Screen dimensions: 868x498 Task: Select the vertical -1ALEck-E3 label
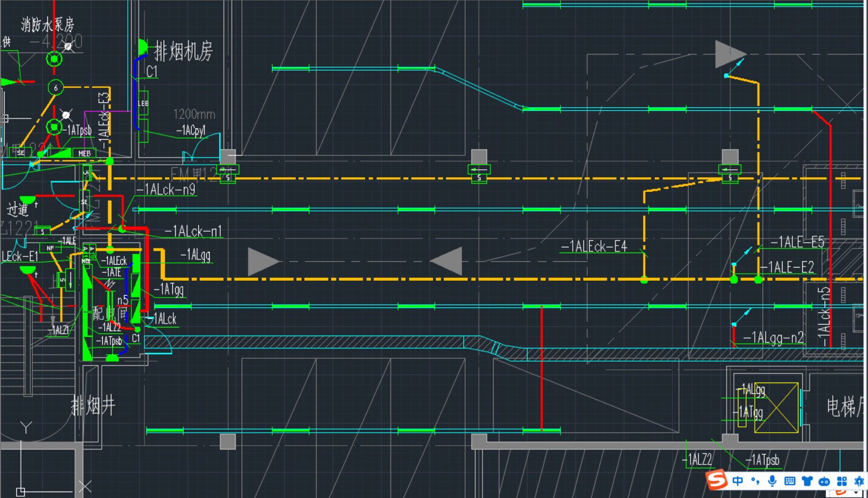103,121
